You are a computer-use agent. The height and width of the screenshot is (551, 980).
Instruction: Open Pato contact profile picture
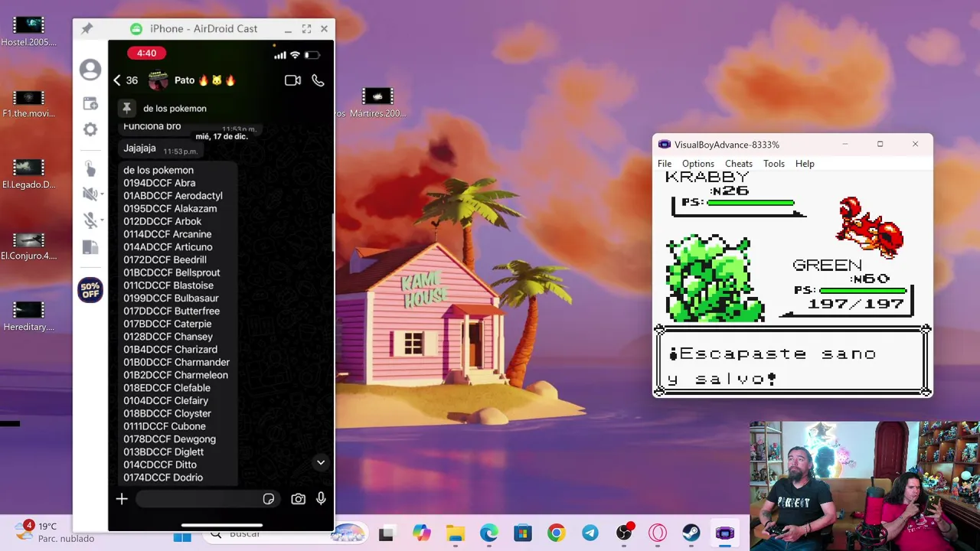(158, 80)
